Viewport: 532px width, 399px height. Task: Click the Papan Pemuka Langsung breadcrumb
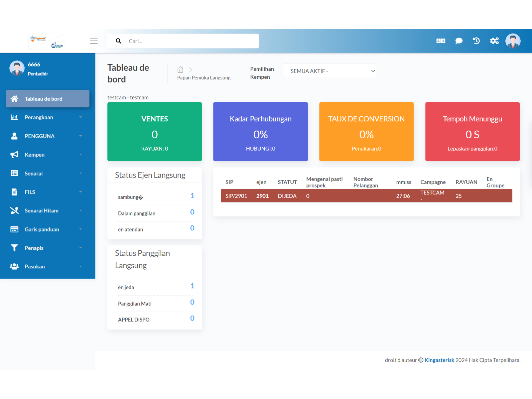(204, 77)
